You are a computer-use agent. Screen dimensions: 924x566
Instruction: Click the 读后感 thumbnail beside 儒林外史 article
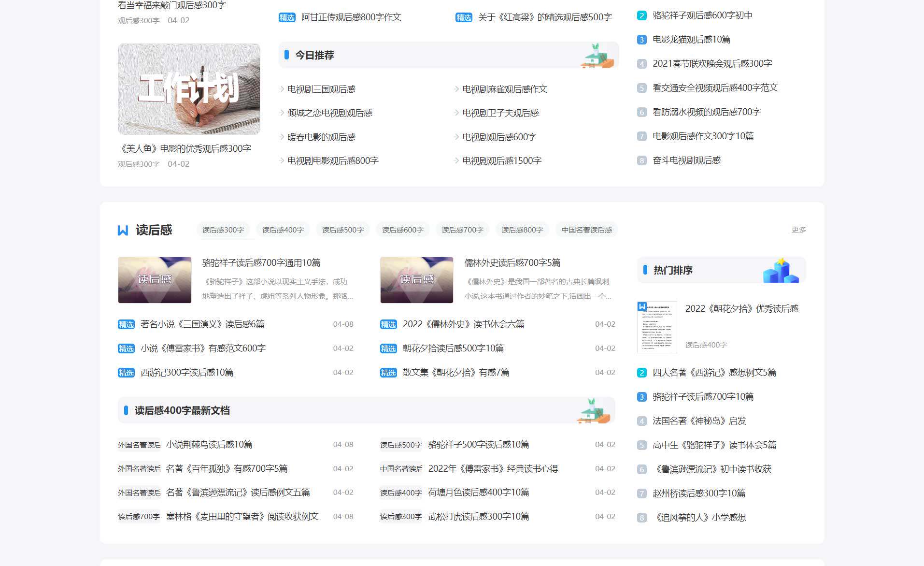click(x=416, y=279)
